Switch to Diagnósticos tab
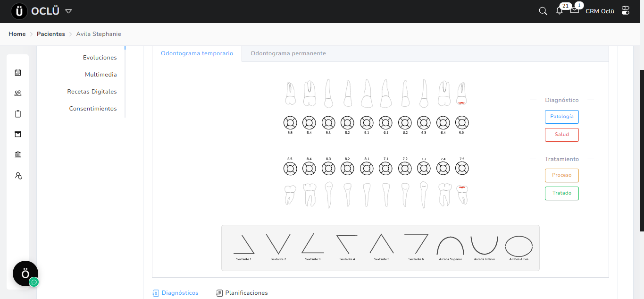This screenshot has width=644, height=299. (176, 293)
